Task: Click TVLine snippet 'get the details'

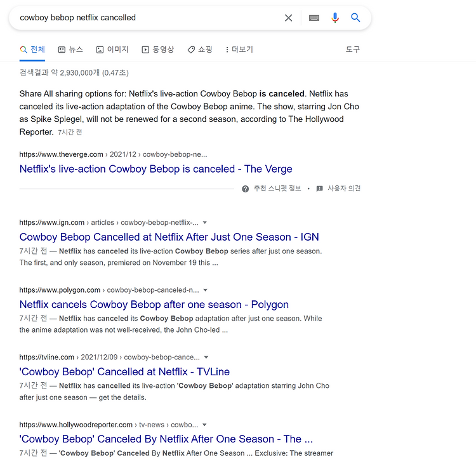Action: click(122, 397)
